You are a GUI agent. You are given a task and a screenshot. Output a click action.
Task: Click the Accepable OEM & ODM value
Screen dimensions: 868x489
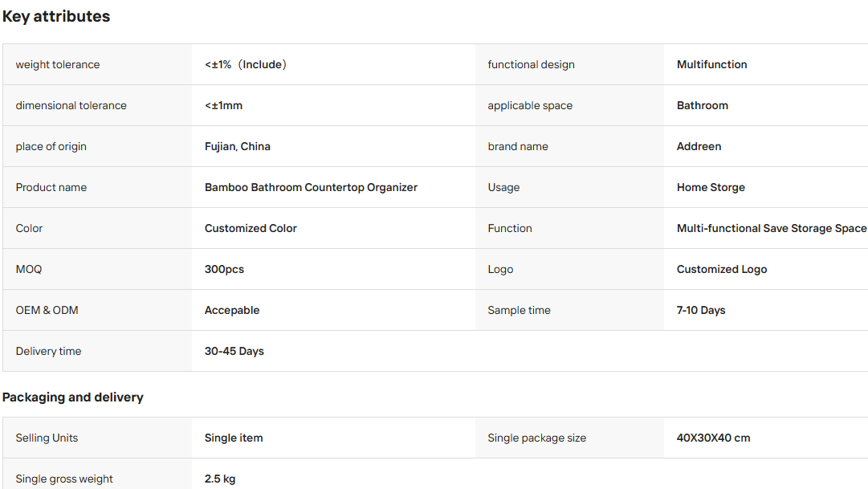tap(231, 310)
